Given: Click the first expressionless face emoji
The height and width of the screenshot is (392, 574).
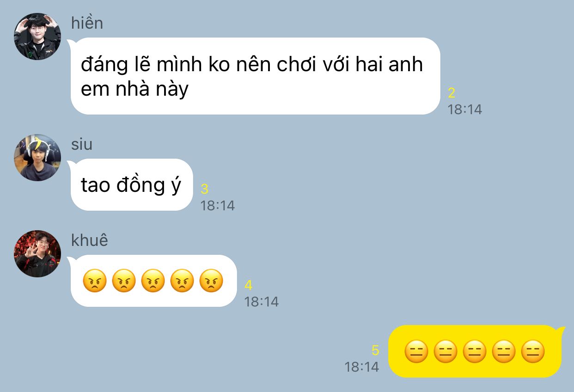Looking at the screenshot, I should point(416,351).
